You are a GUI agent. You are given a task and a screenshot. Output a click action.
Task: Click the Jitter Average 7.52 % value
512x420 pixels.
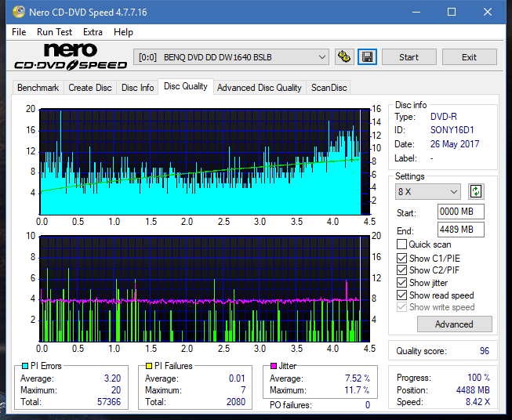pos(358,378)
